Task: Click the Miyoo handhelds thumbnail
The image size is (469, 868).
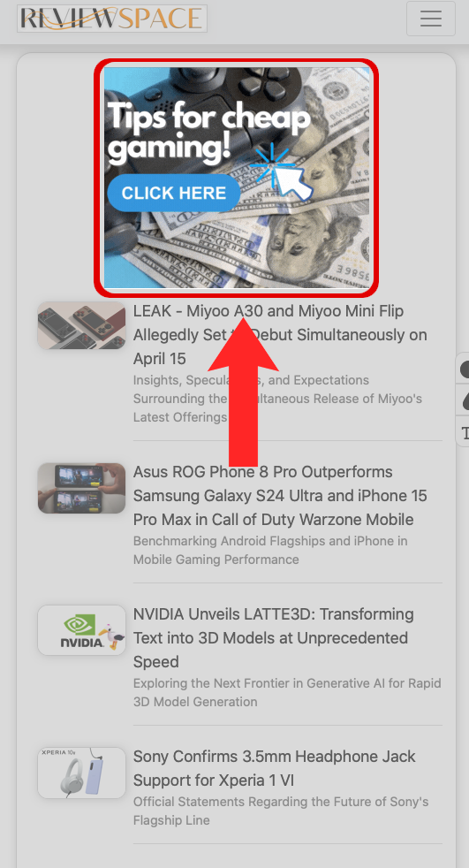Action: point(82,325)
